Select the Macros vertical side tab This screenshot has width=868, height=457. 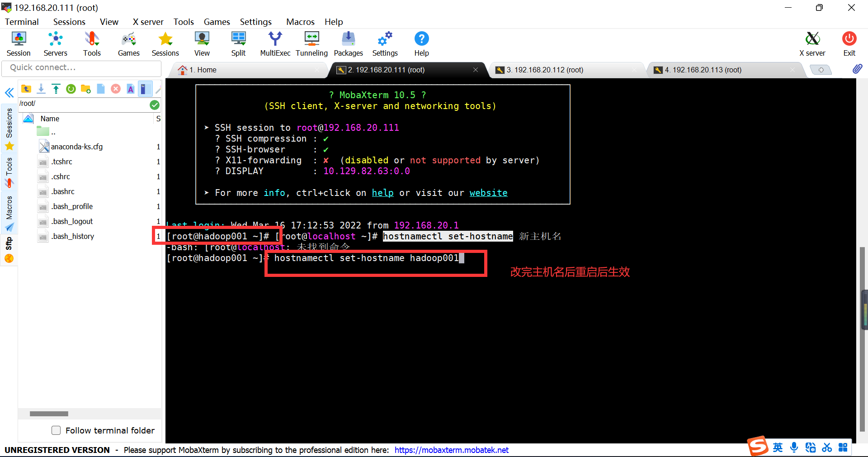point(9,213)
